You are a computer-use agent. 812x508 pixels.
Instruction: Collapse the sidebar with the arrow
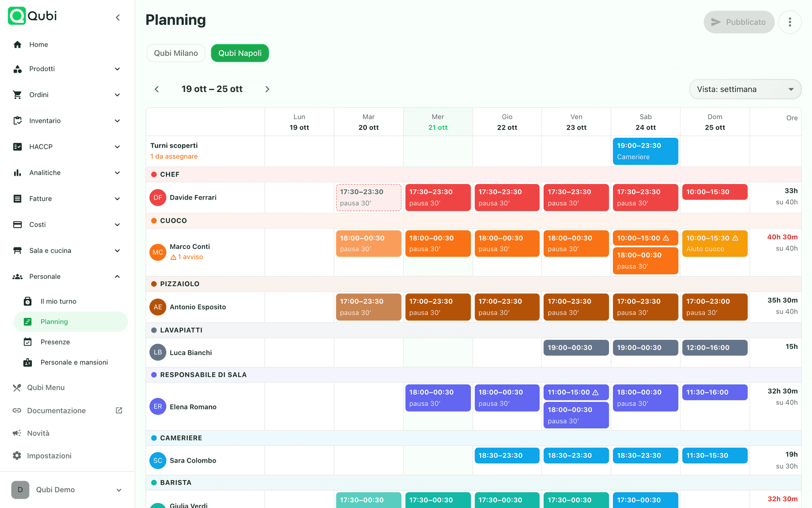(118, 17)
